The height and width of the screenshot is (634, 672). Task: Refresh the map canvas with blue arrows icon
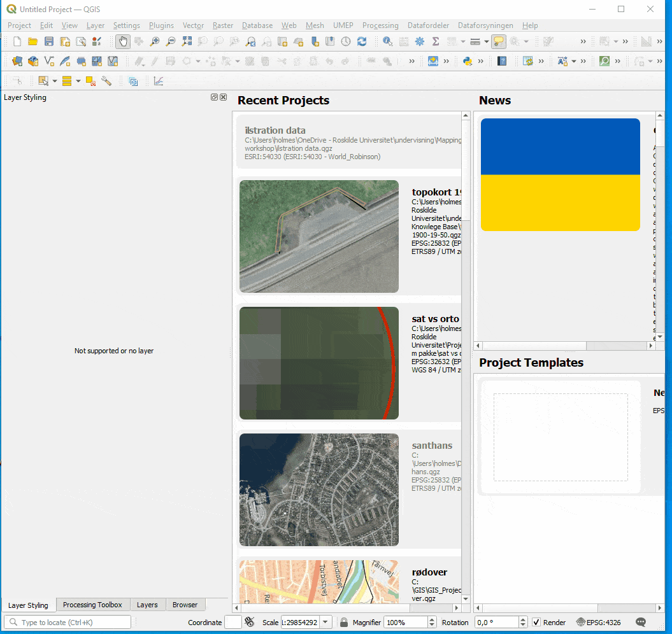362,41
